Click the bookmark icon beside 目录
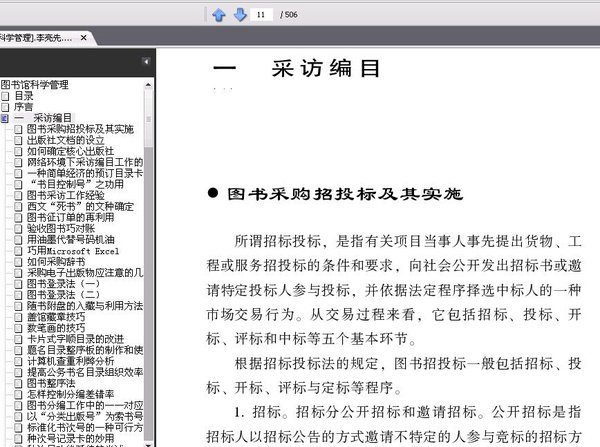 [x=5, y=96]
